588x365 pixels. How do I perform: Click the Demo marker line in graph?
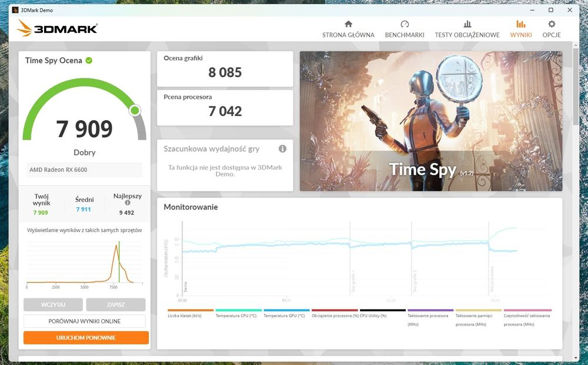click(x=183, y=258)
